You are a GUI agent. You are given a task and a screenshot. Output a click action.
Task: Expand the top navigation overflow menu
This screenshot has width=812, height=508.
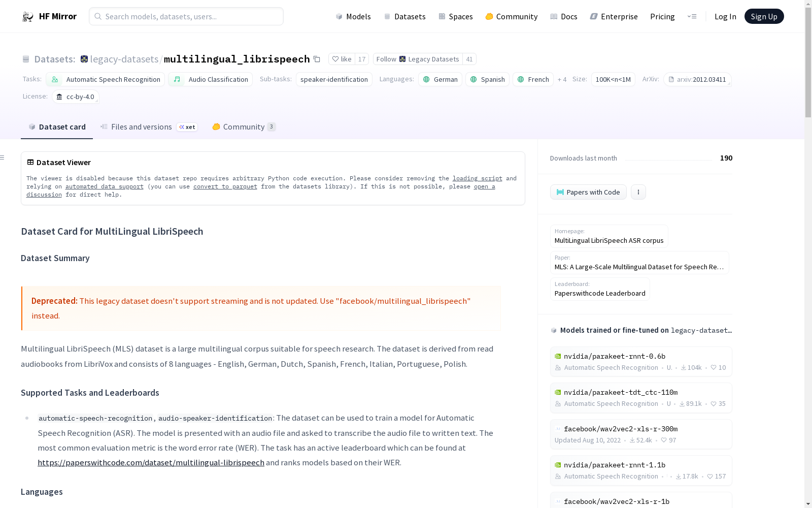pos(692,16)
